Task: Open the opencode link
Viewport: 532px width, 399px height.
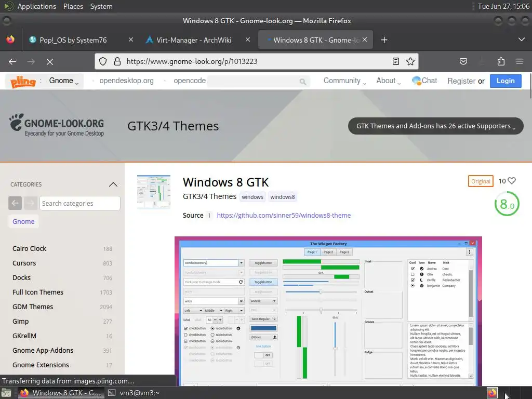Action: point(190,81)
